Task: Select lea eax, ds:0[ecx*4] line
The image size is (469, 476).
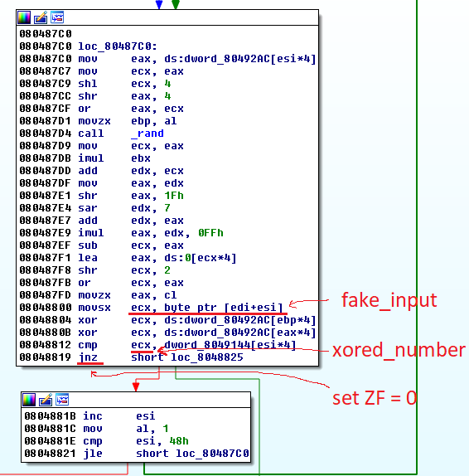Action: (x=128, y=258)
